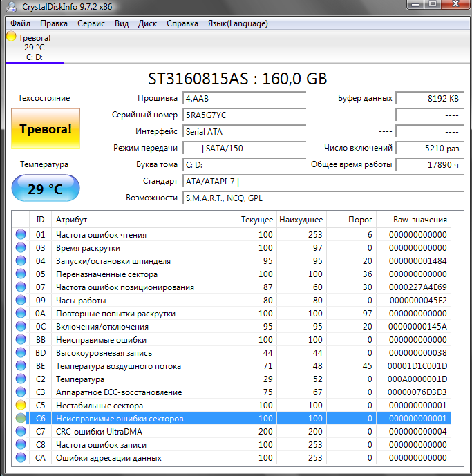Click the Прошивка field showing 4.AAB
The width and height of the screenshot is (472, 476).
tap(244, 99)
